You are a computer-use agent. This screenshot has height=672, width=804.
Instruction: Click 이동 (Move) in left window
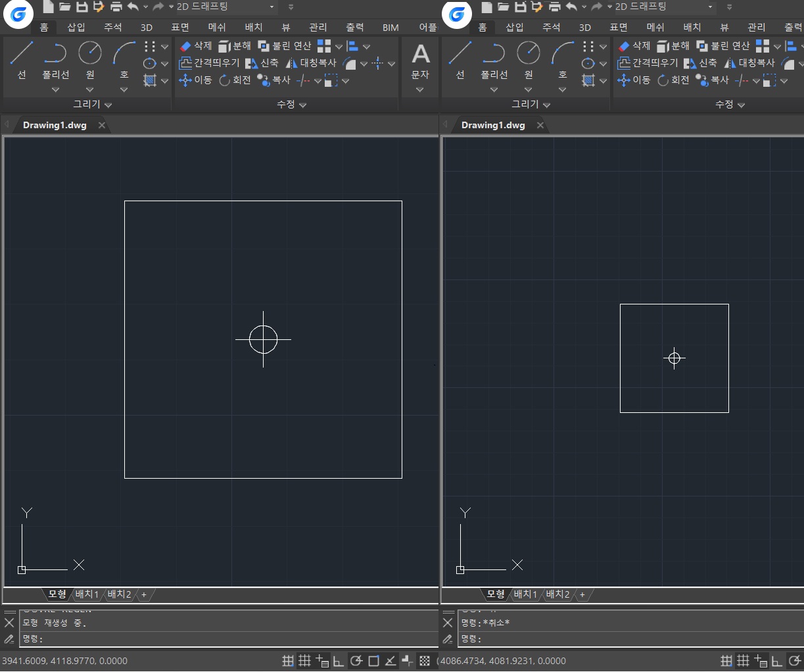(x=195, y=80)
